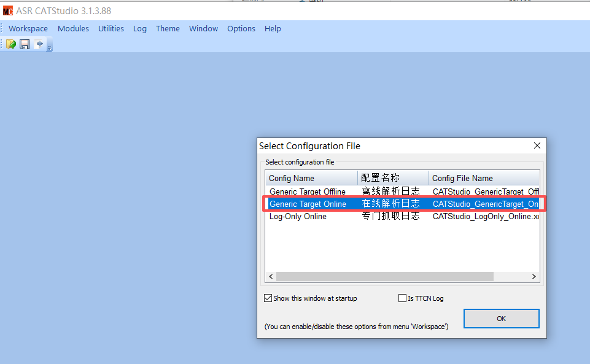Enable the Is TTCN Log checkbox
This screenshot has height=364, width=590.
[402, 298]
